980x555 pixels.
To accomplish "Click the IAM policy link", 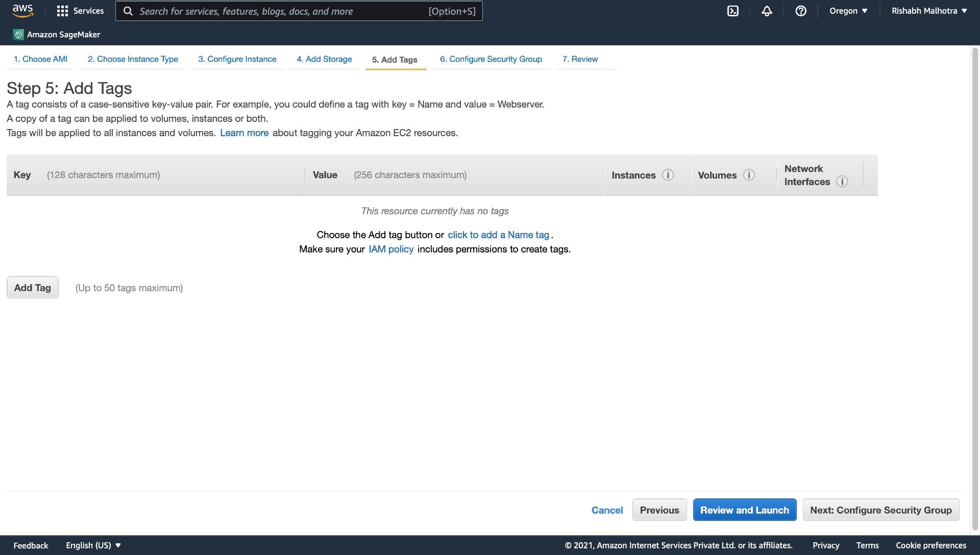I will [391, 249].
